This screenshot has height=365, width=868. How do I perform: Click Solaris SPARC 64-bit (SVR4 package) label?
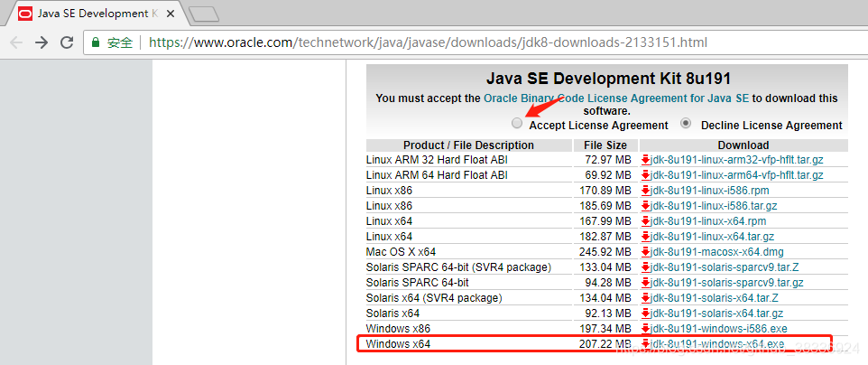[458, 267]
